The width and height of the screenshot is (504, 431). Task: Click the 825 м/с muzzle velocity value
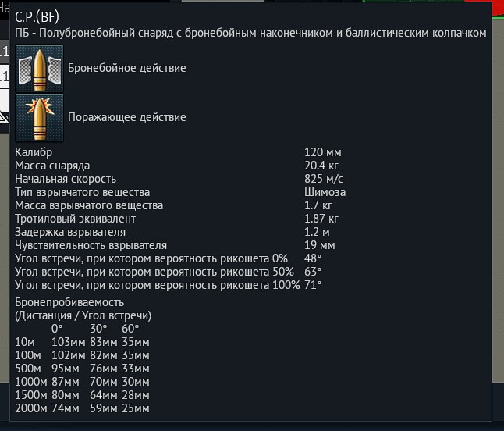[325, 179]
